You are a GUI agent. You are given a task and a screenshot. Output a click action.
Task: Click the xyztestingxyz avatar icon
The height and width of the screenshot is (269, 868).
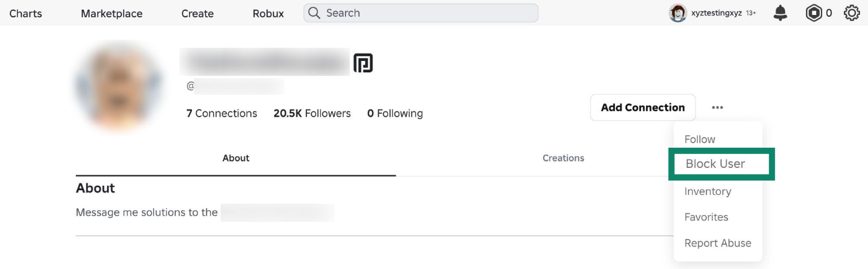678,13
